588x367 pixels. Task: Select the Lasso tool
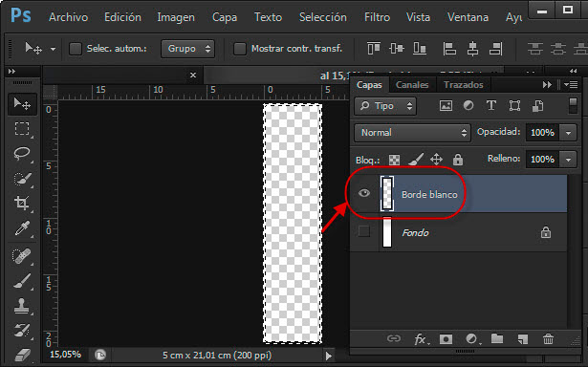click(22, 153)
